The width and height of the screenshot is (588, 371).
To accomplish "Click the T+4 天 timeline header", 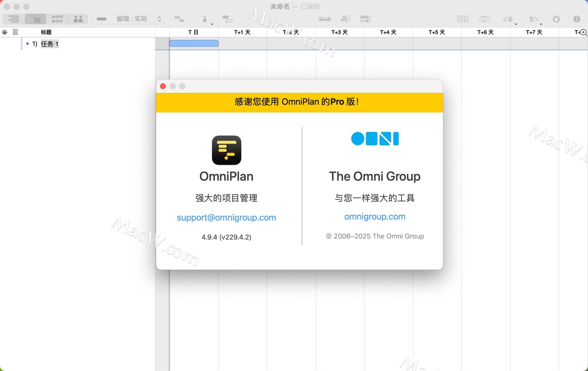I will point(388,32).
